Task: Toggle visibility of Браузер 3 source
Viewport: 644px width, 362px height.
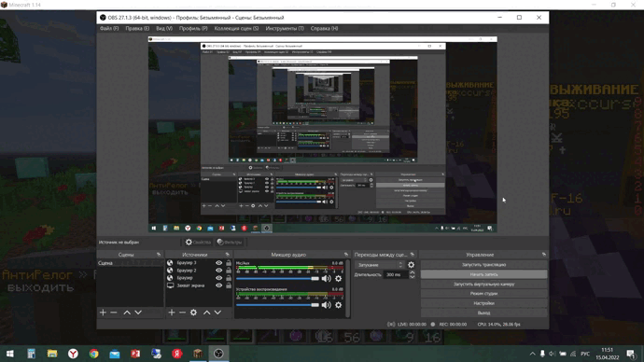Action: click(x=218, y=263)
